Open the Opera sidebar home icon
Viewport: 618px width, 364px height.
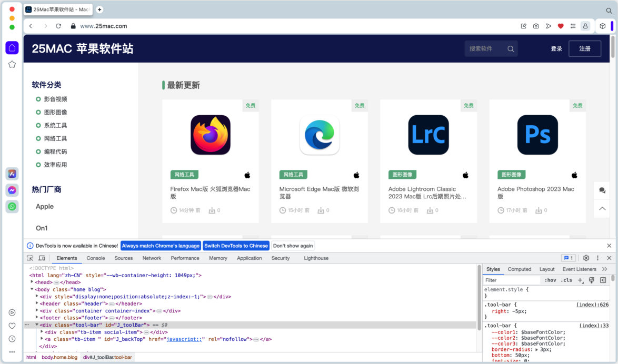[x=12, y=48]
